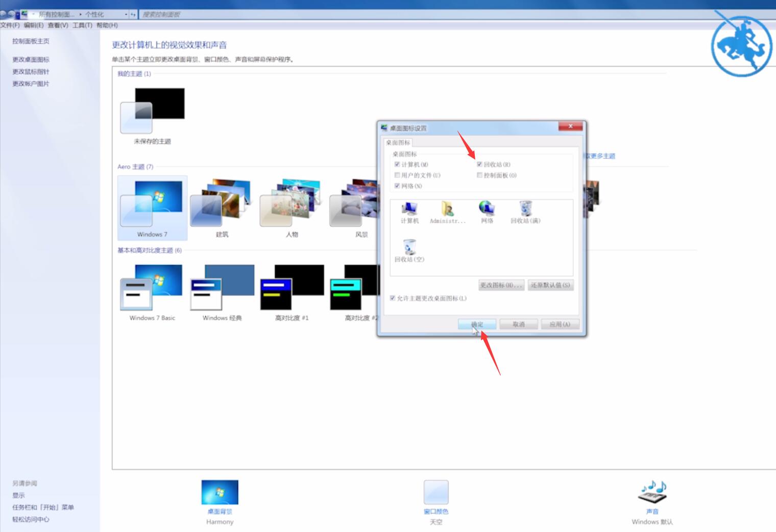776x532 pixels.
Task: Apply the Windows 7 Aero theme
Action: (152, 208)
